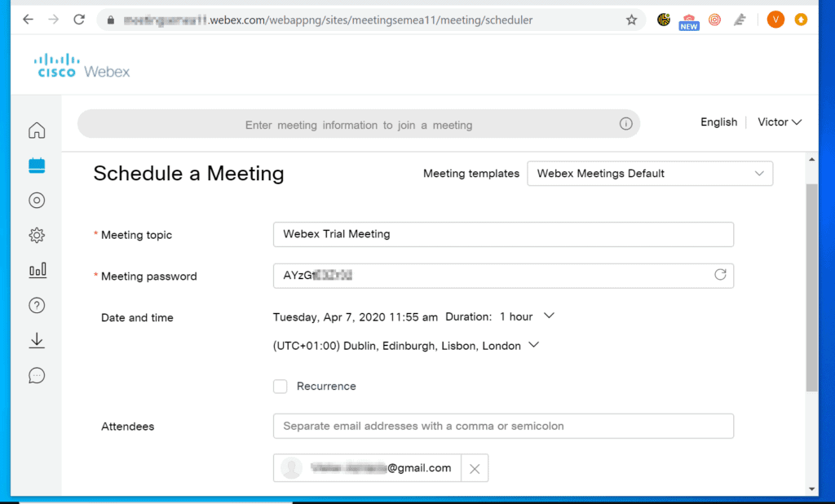Open the orange V profile avatar

pyautogui.click(x=775, y=20)
